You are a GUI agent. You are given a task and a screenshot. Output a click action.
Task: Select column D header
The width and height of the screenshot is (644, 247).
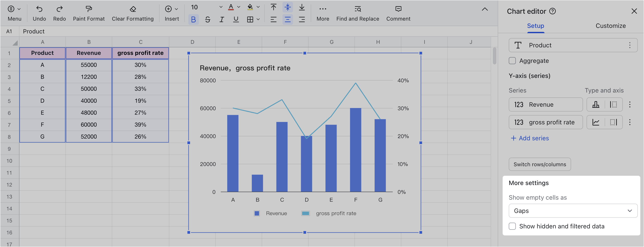(192, 42)
